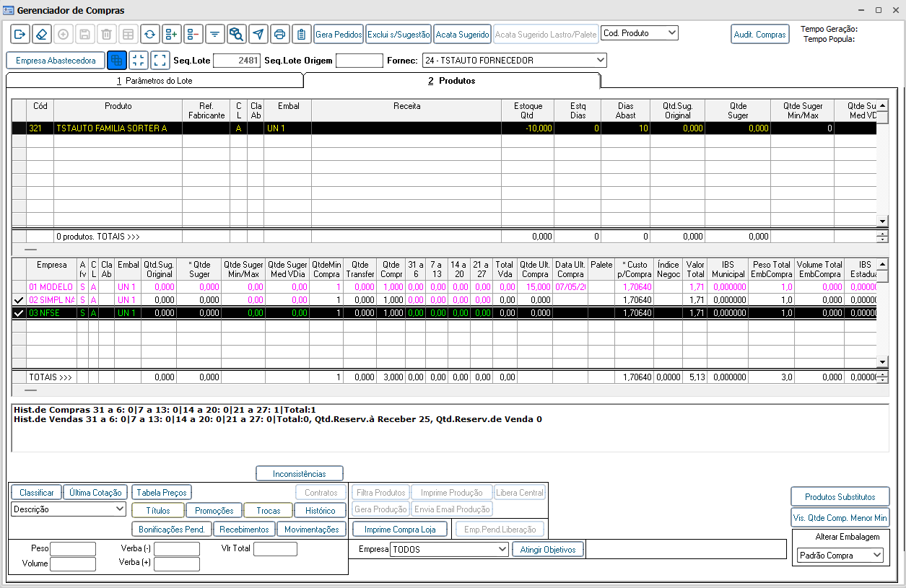Click the refresh arrows icon

click(149, 34)
